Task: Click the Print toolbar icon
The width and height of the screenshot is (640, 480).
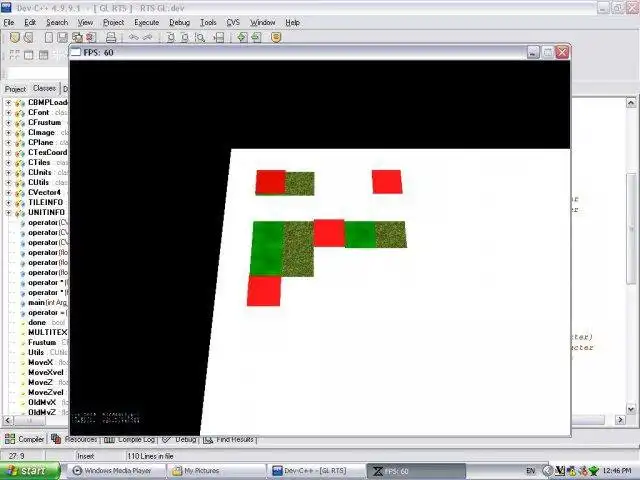Action: click(x=111, y=38)
